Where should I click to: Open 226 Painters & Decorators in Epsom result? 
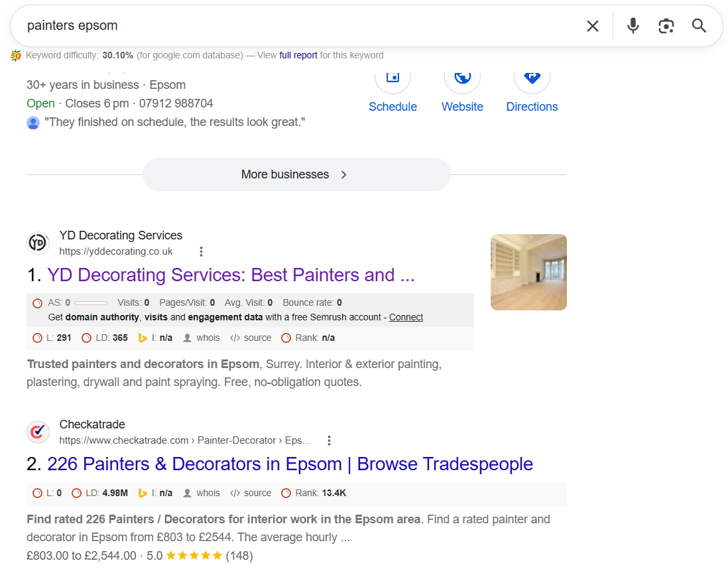click(x=290, y=464)
